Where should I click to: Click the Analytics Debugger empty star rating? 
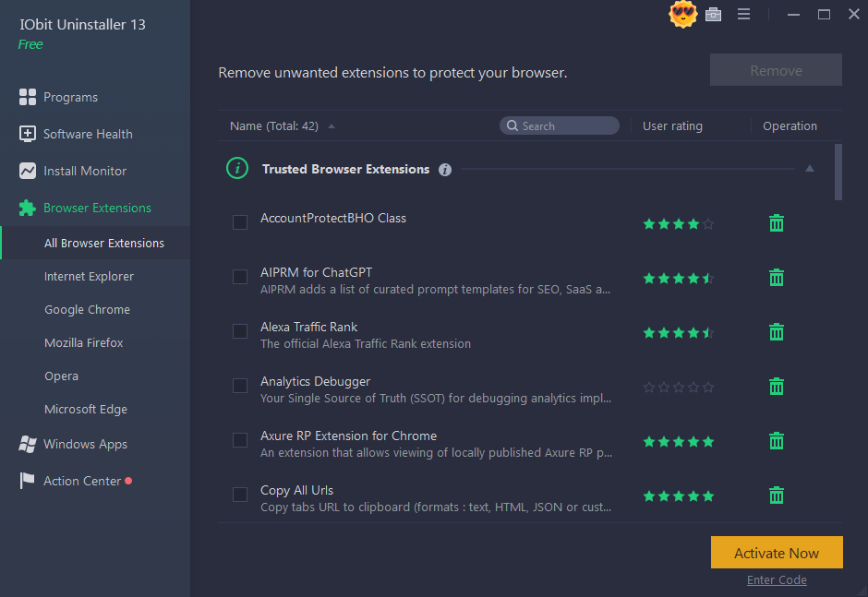(678, 388)
